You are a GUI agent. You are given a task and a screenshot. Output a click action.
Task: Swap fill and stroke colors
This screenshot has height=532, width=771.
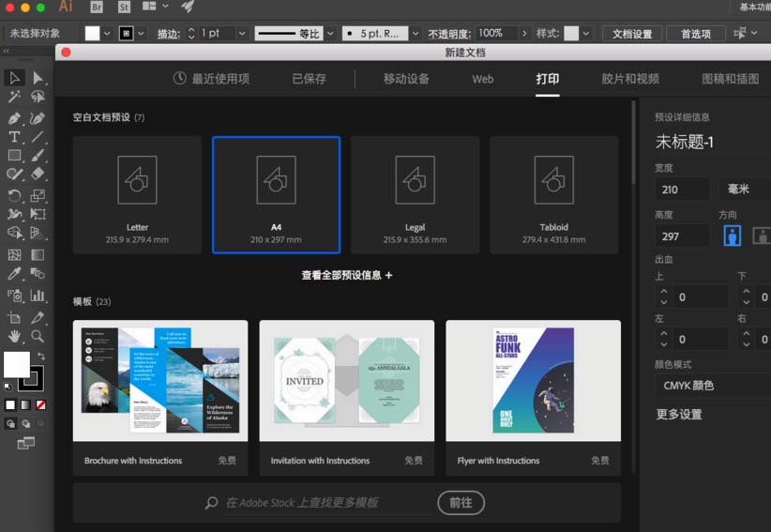coord(41,356)
